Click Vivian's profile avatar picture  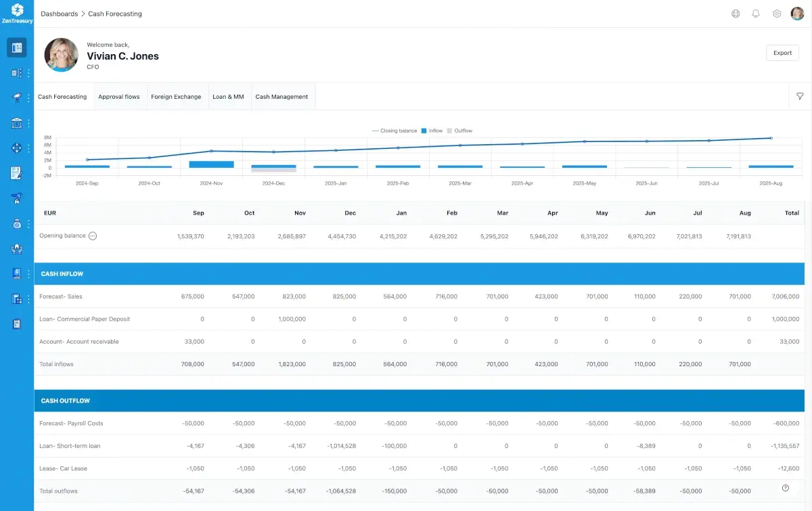click(61, 55)
